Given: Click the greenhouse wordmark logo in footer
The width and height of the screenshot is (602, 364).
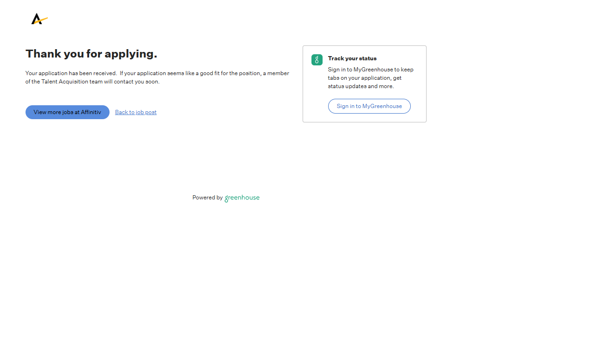Looking at the screenshot, I should pos(242,198).
